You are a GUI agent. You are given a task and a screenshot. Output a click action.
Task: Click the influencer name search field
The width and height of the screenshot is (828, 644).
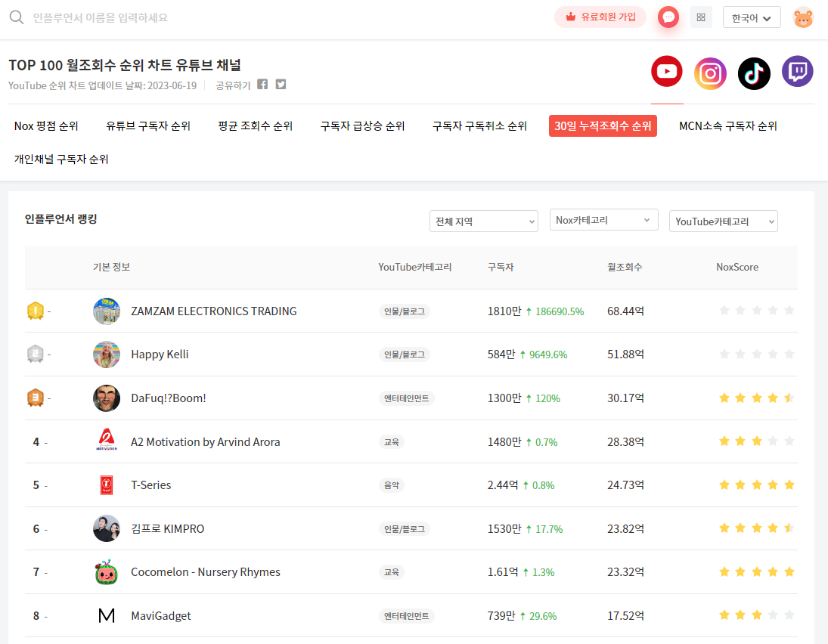pos(101,17)
